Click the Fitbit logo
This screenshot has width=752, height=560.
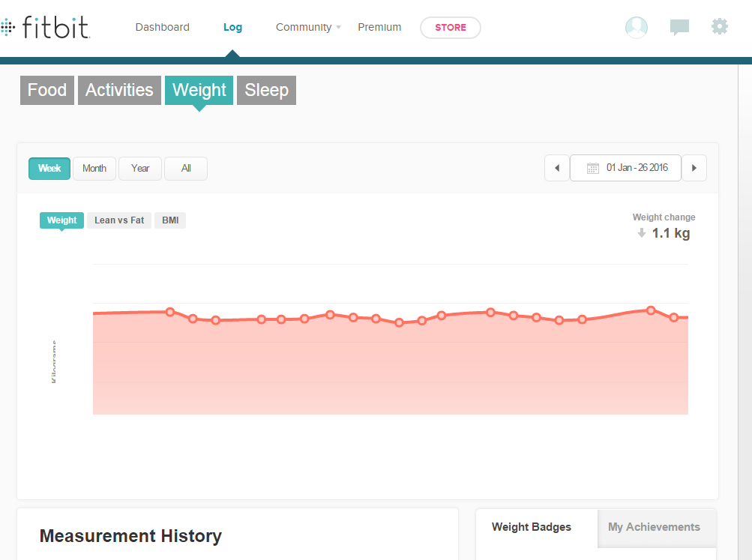click(45, 28)
